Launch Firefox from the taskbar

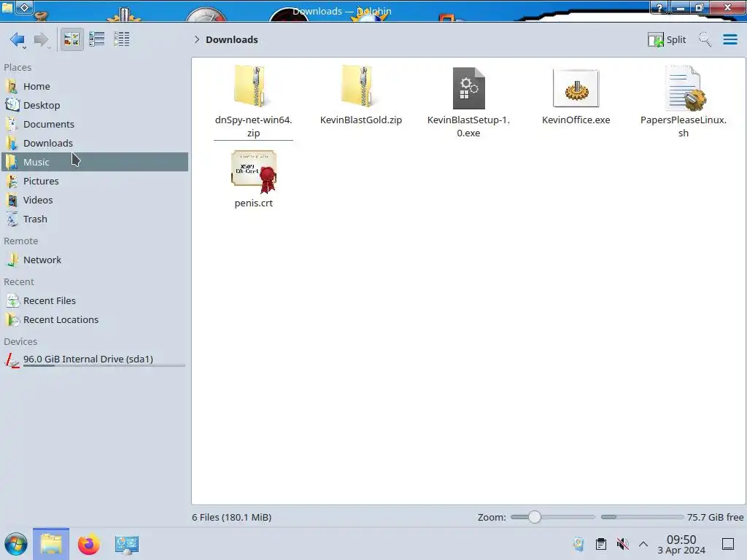coord(88,544)
